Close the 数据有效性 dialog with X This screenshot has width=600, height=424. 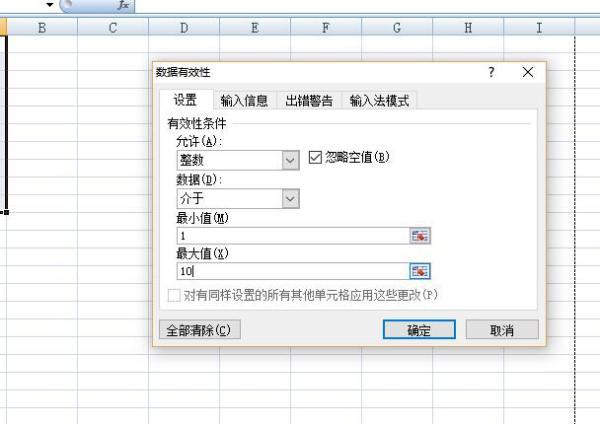point(528,73)
